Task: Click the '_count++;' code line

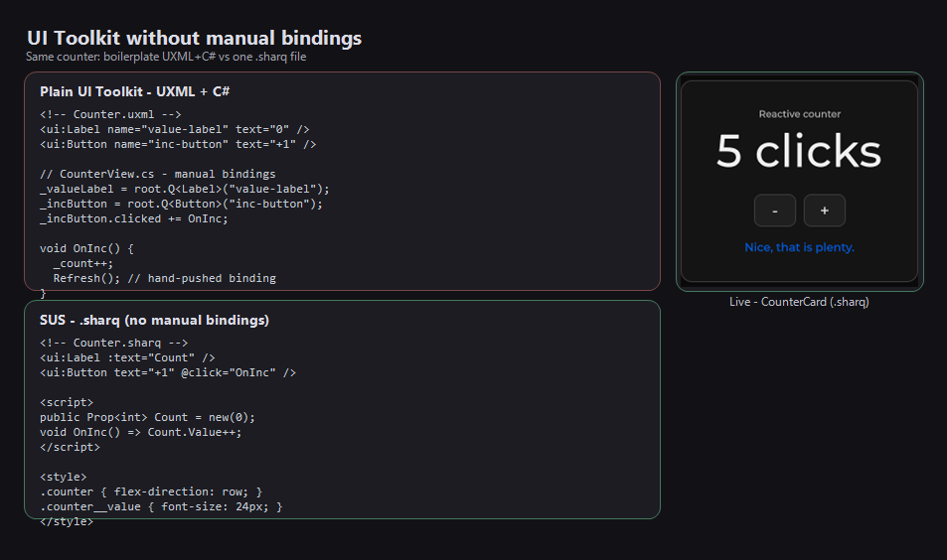Action: [x=83, y=264]
